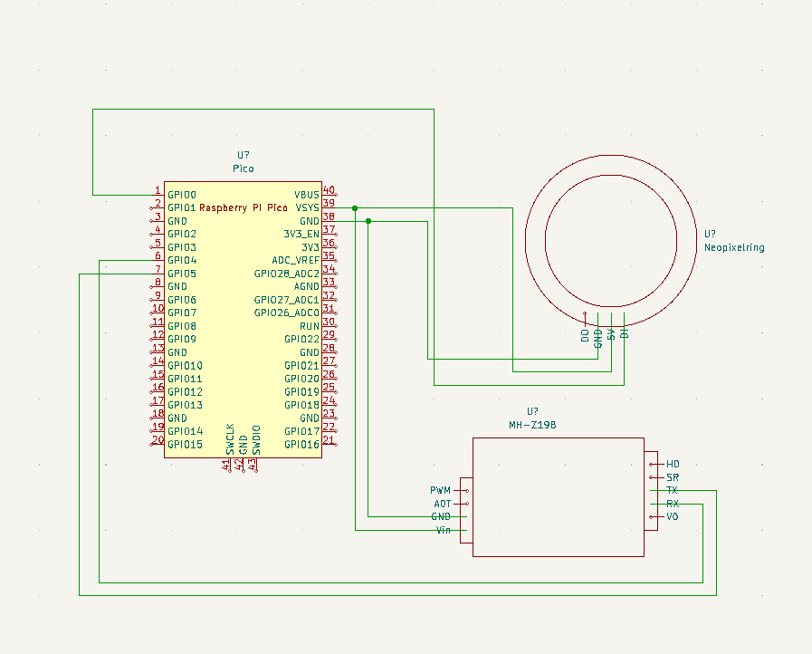Select the 3V3_EN pin label

301,235
